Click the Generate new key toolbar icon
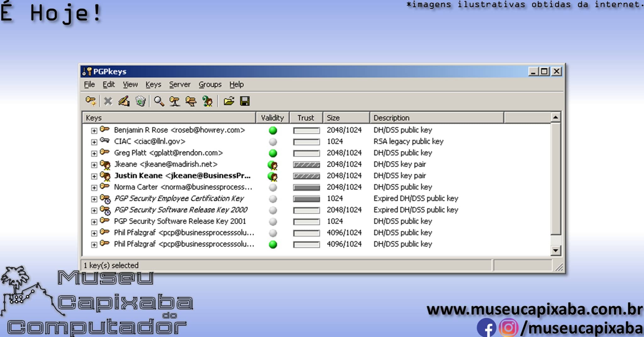 point(91,101)
